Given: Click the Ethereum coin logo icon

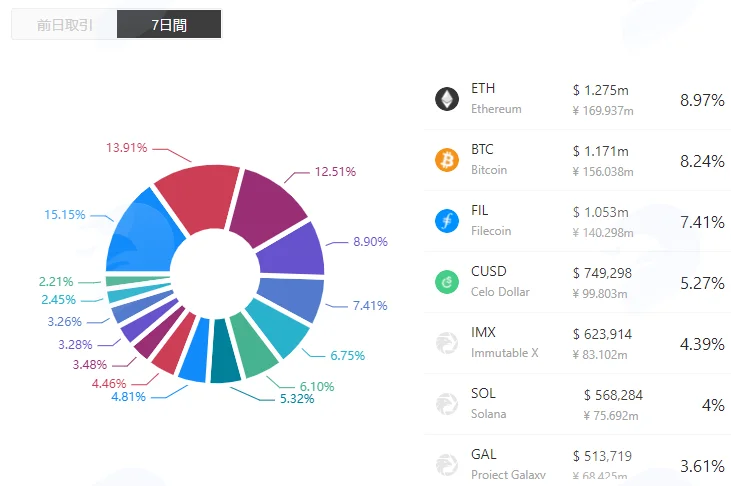Looking at the screenshot, I should click(x=447, y=99).
